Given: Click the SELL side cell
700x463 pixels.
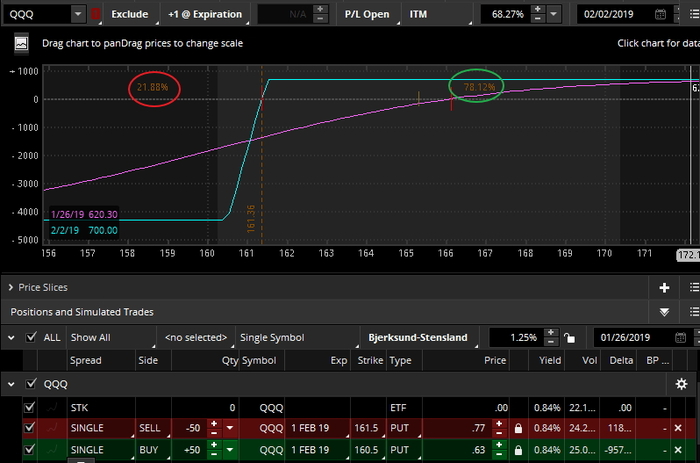Looking at the screenshot, I should pyautogui.click(x=154, y=428).
